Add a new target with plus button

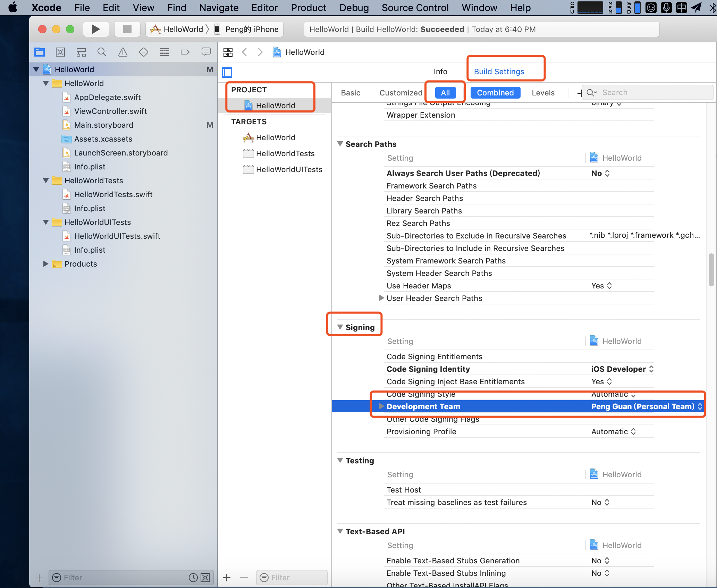[227, 578]
